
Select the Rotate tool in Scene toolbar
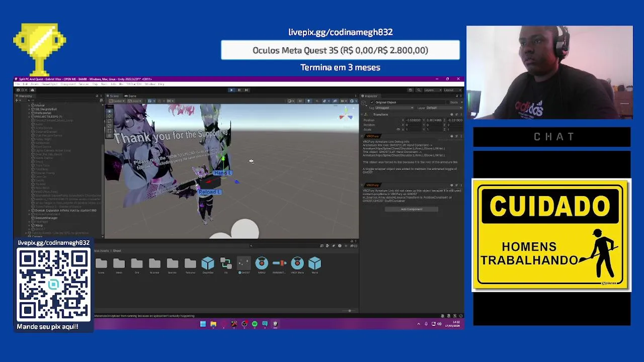(109, 121)
